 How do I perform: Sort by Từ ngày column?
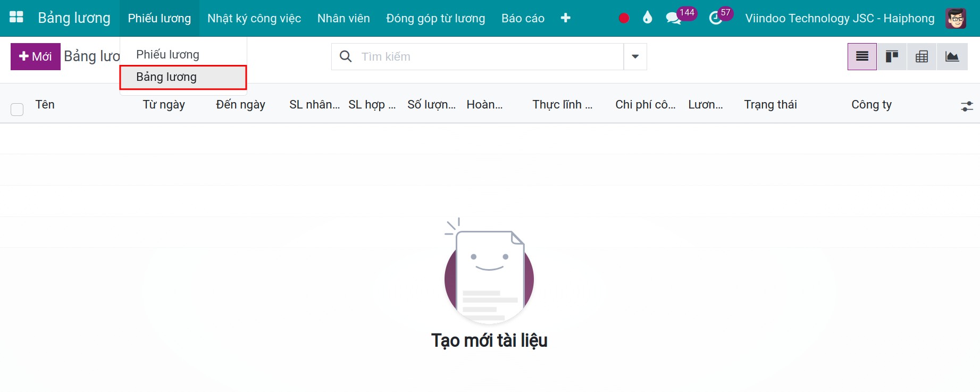(x=164, y=104)
